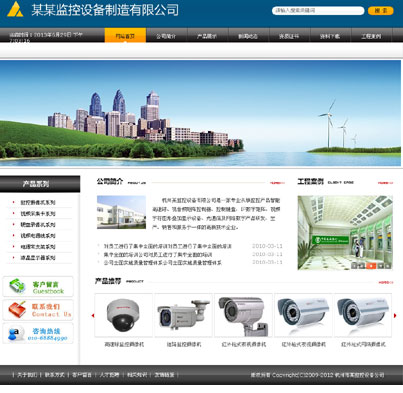
Task: Click the yellow triangle company logo
Action: 15,9
